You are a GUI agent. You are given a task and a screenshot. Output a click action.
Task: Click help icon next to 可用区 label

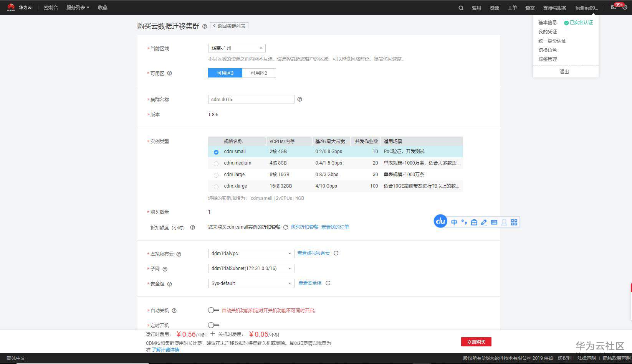pos(170,73)
